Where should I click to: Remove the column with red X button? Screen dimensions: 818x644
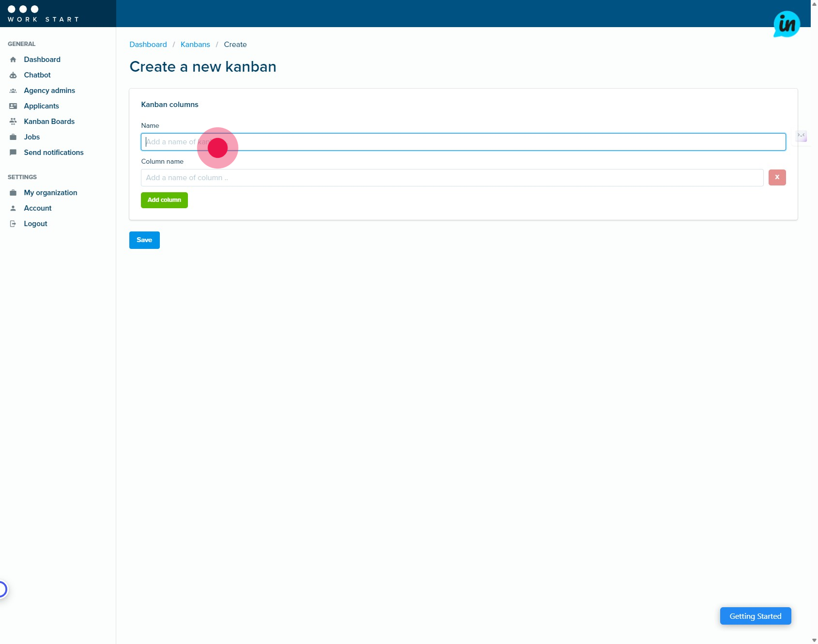(x=777, y=178)
